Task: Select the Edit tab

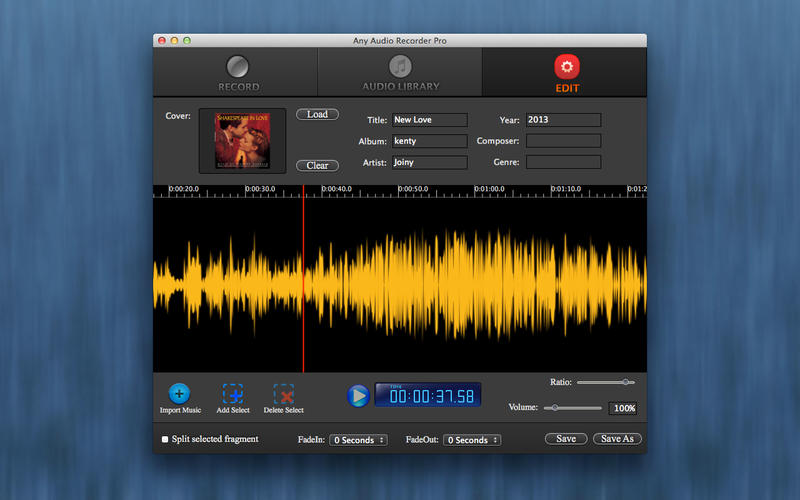Action: (x=564, y=72)
